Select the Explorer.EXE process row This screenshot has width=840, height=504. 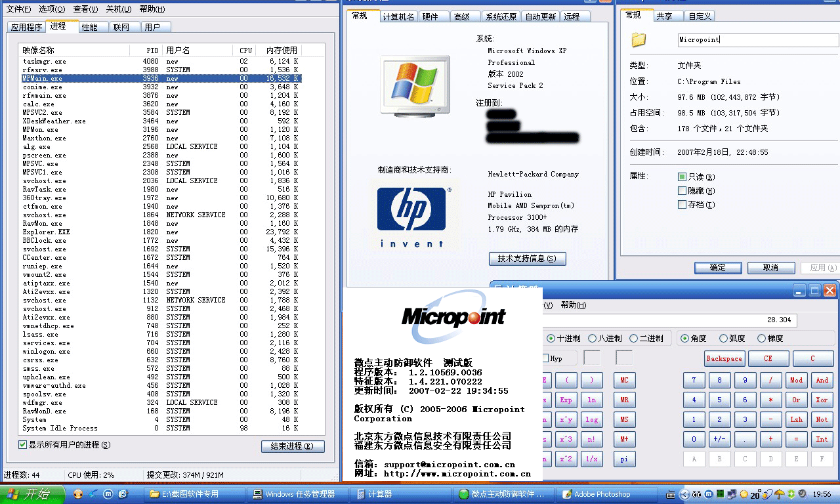(x=161, y=232)
